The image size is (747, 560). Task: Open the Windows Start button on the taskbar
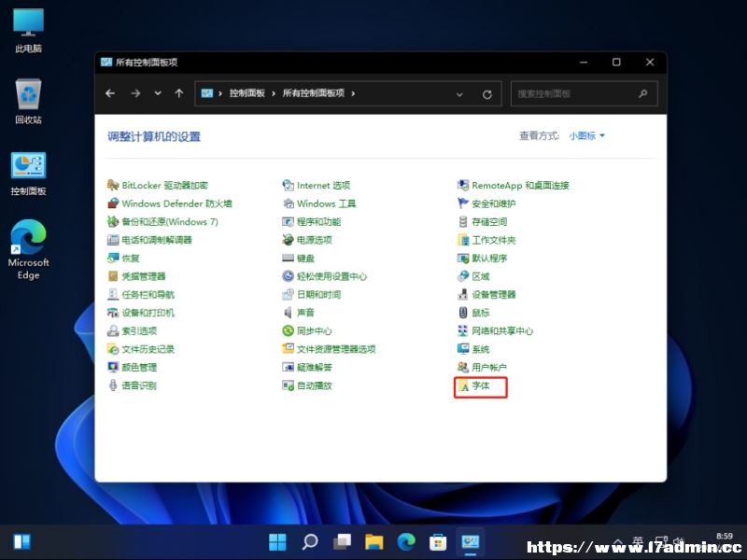[x=277, y=541]
